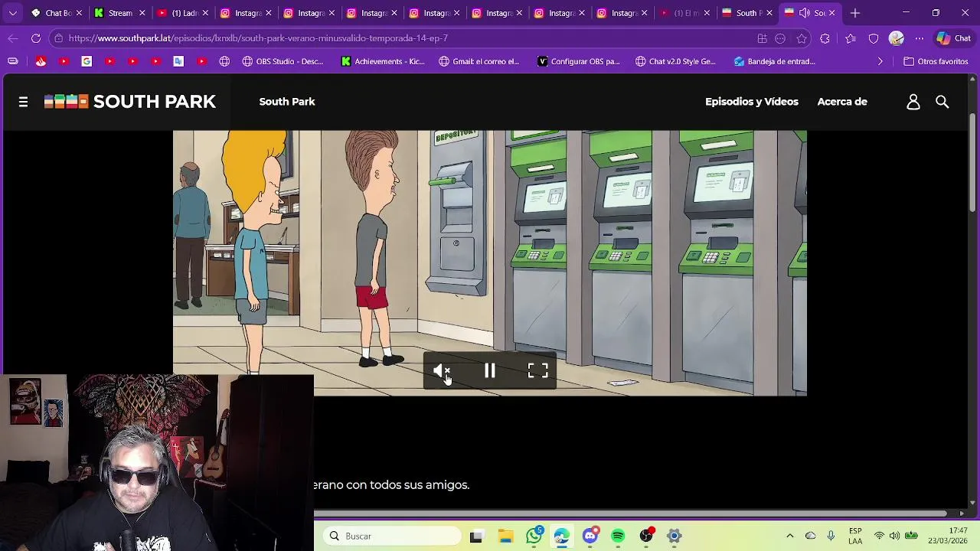The height and width of the screenshot is (551, 980).
Task: Open browser extensions puzzle icon
Action: pos(825,38)
